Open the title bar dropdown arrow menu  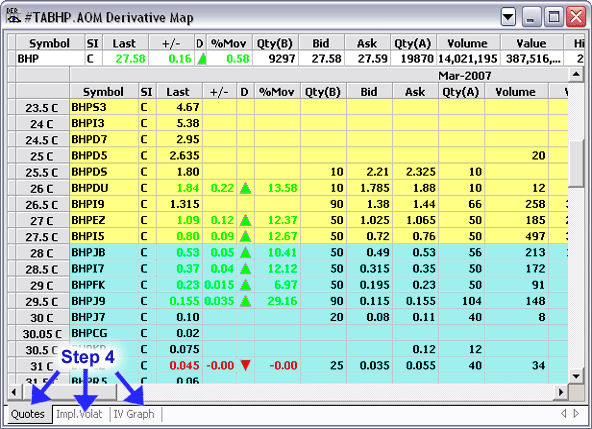[x=508, y=17]
